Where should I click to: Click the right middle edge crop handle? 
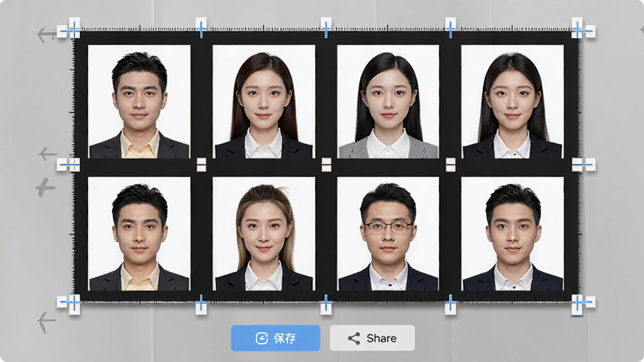point(584,165)
